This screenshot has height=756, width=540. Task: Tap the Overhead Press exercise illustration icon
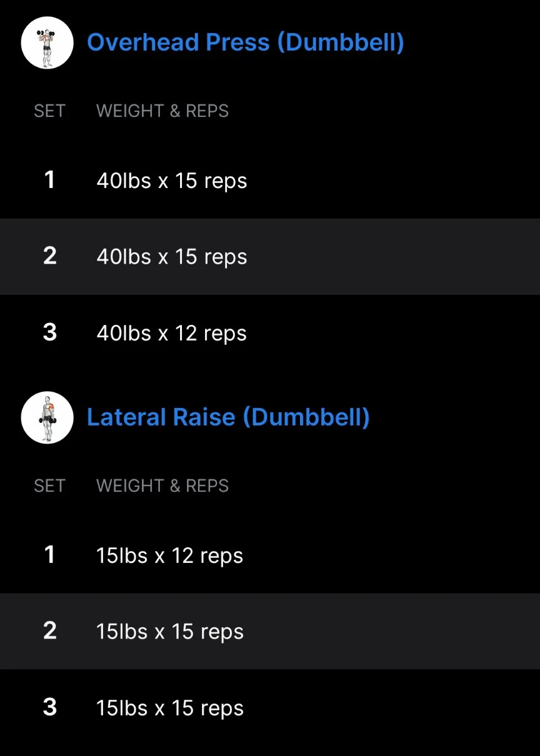click(x=47, y=42)
